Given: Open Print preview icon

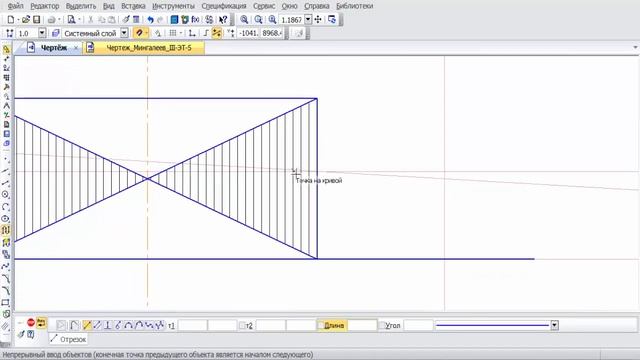Looking at the screenshot, I should pos(71,19).
